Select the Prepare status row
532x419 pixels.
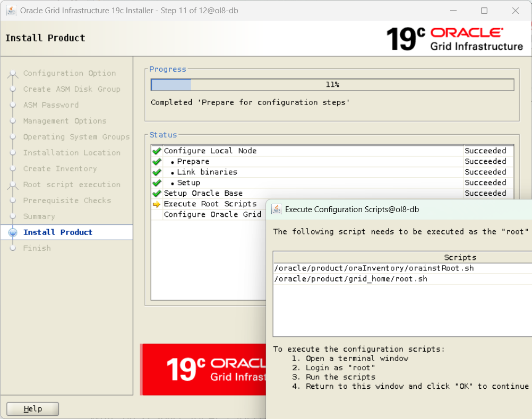[332, 161]
